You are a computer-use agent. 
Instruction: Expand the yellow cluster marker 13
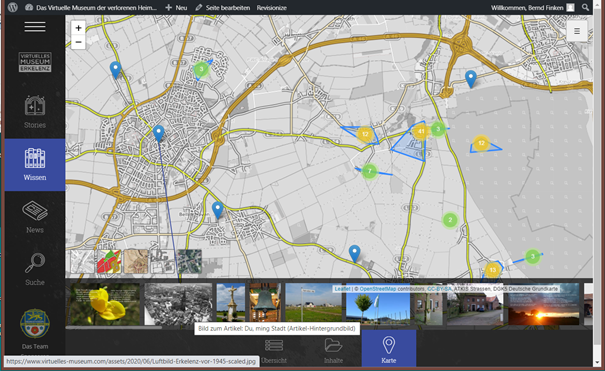(493, 270)
